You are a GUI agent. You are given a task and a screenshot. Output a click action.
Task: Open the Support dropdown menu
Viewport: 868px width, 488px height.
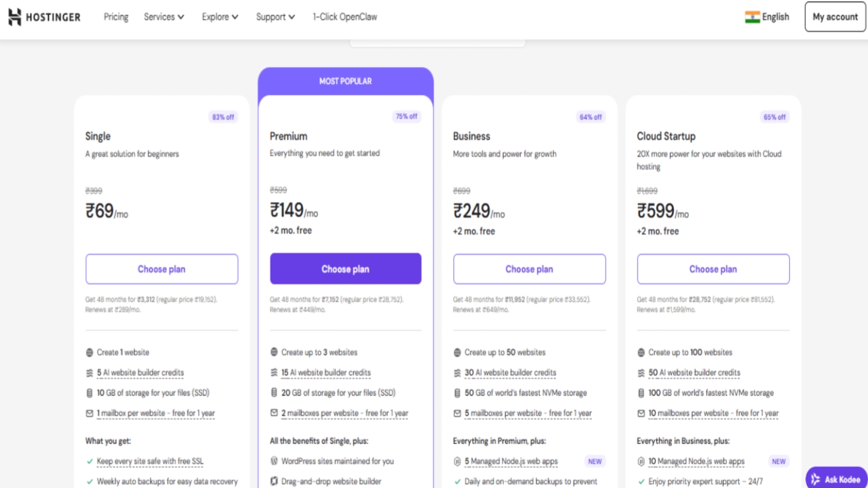pyautogui.click(x=275, y=17)
